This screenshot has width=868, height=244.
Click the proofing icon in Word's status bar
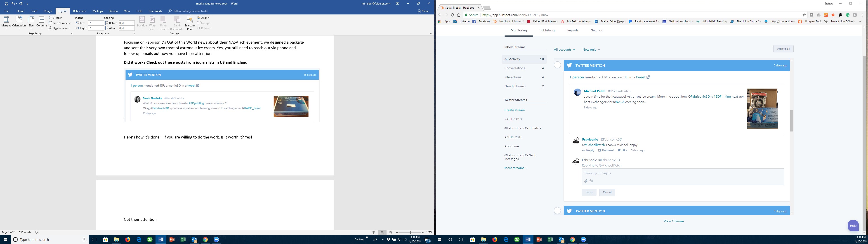point(37,232)
